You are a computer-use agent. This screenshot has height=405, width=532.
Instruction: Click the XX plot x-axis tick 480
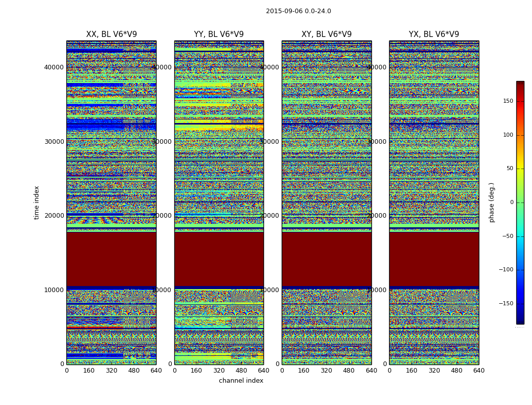coord(134,371)
